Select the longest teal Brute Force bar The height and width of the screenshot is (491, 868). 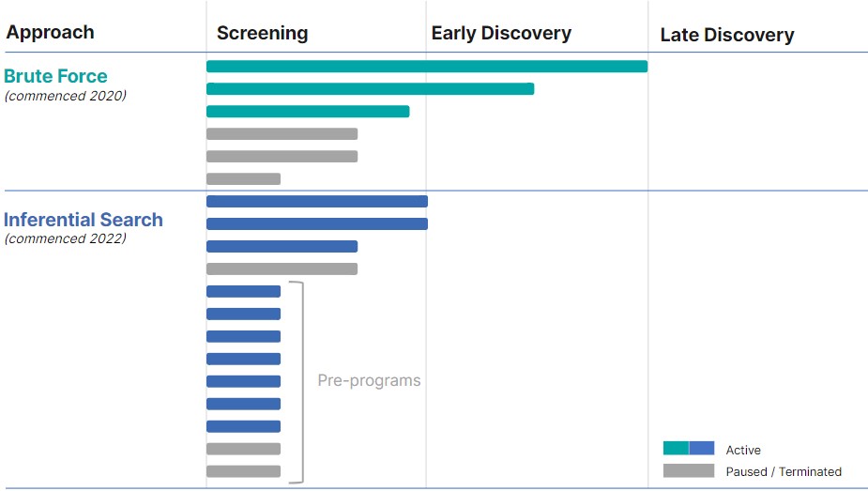(x=426, y=67)
